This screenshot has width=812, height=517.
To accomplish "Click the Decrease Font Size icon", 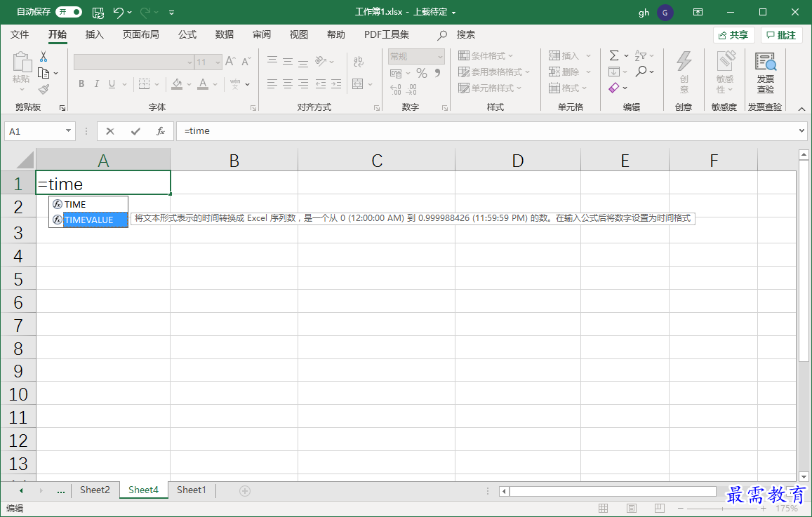I will [246, 62].
